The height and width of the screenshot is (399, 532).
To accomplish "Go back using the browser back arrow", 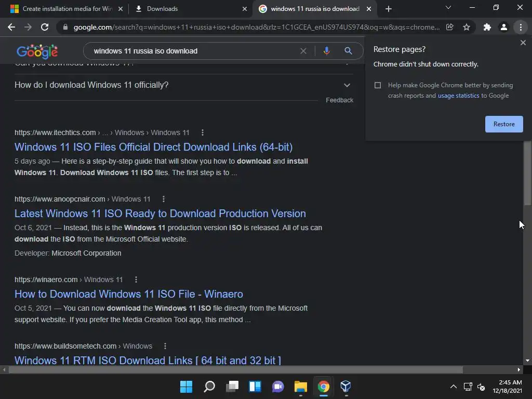I will [x=11, y=27].
